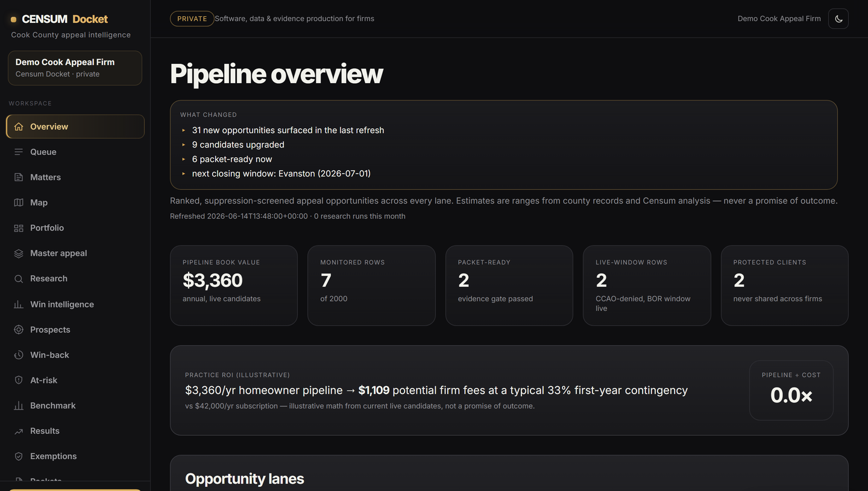Open Master appeal section

(75, 253)
